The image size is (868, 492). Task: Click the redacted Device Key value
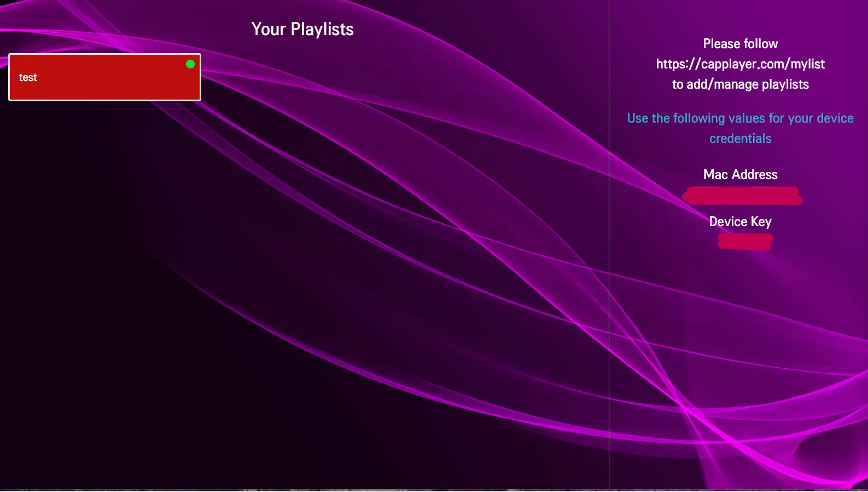tap(745, 241)
